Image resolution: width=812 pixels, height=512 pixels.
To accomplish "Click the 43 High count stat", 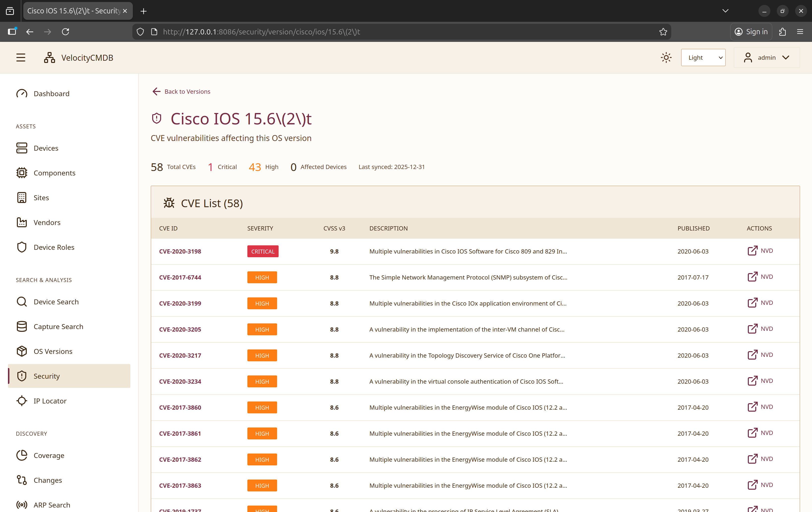I will click(263, 167).
